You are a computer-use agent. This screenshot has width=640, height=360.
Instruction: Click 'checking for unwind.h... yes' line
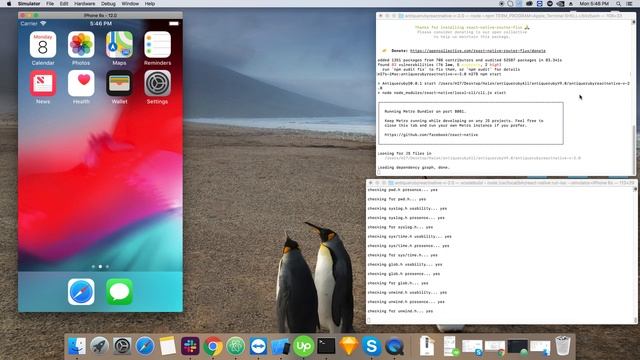[400, 311]
